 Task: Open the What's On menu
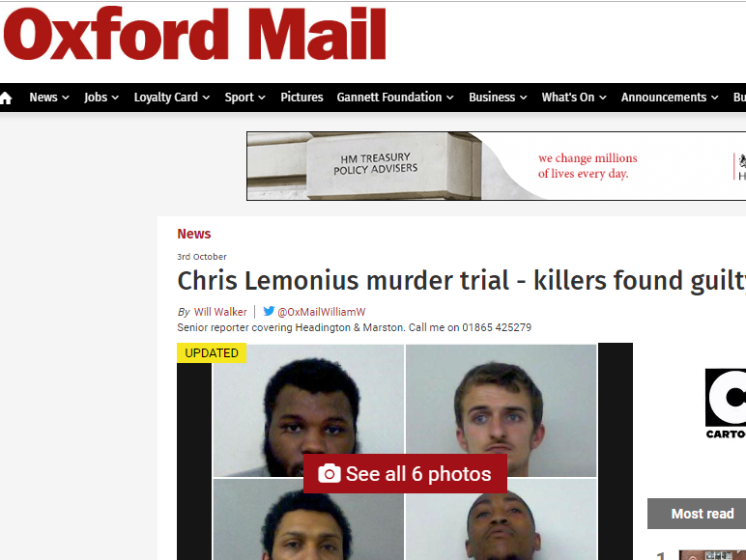coord(574,98)
